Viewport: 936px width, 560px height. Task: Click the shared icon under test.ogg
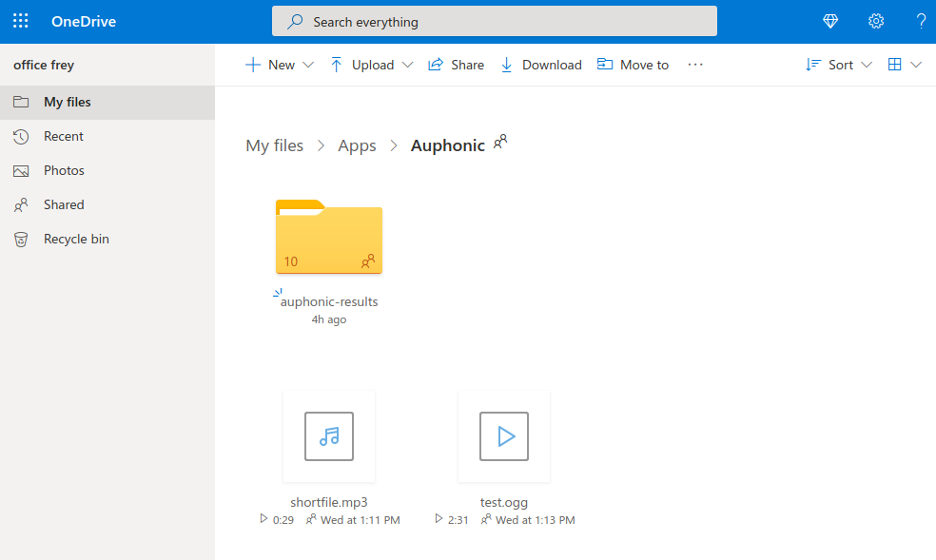[486, 519]
